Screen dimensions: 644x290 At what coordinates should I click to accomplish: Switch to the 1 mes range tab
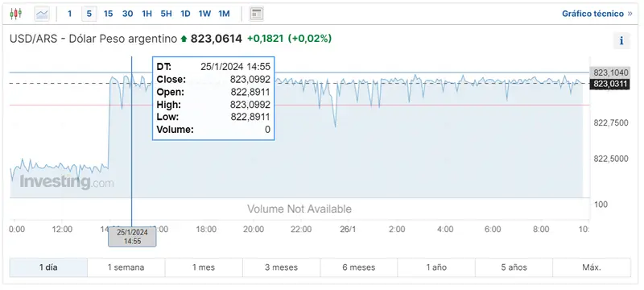pyautogui.click(x=204, y=267)
